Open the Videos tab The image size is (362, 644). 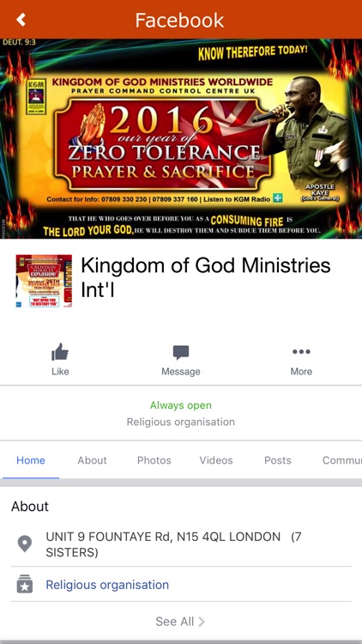click(x=216, y=460)
